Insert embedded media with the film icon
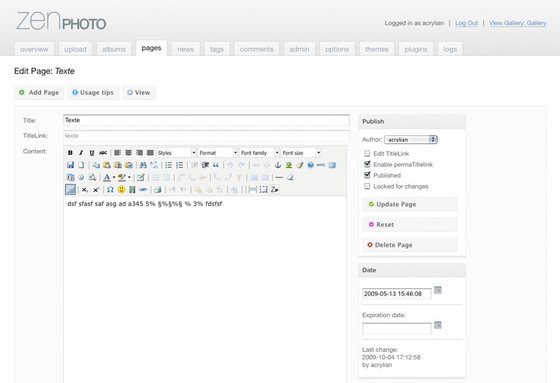This screenshot has height=383, width=560. point(132,190)
